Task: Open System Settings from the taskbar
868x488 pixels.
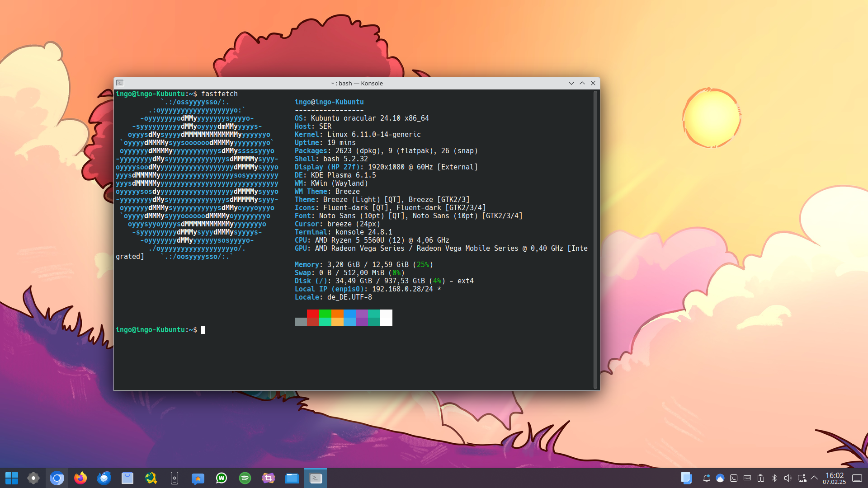Action: coord(33,478)
